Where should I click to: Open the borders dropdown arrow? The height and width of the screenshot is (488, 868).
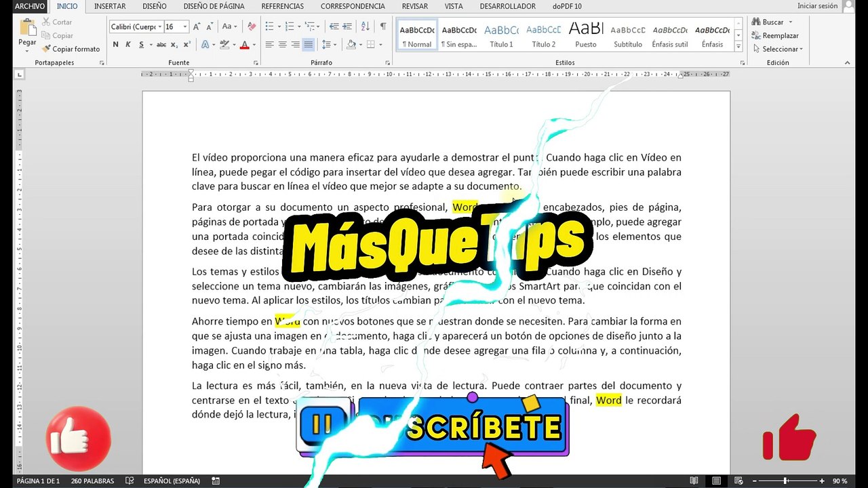(x=382, y=45)
